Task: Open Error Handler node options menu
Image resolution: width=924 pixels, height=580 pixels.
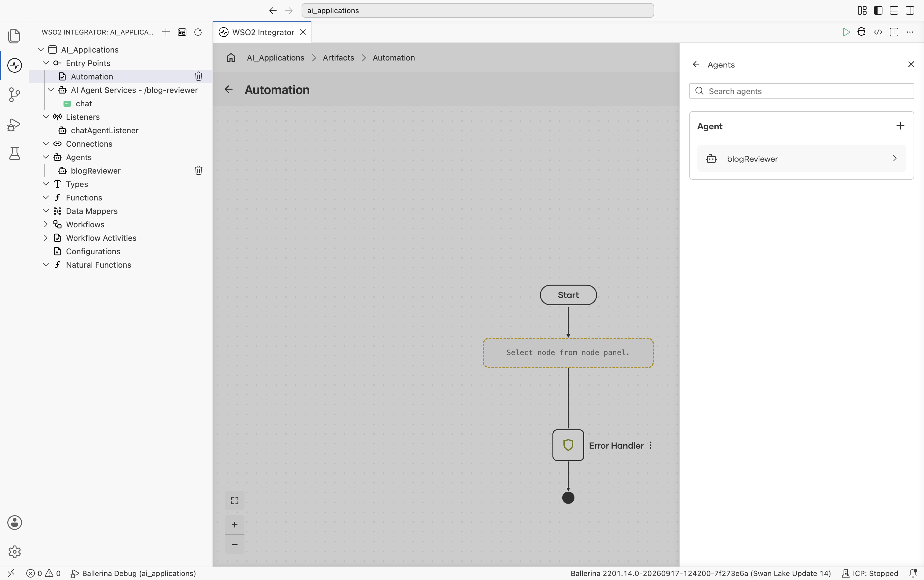Action: [651, 445]
